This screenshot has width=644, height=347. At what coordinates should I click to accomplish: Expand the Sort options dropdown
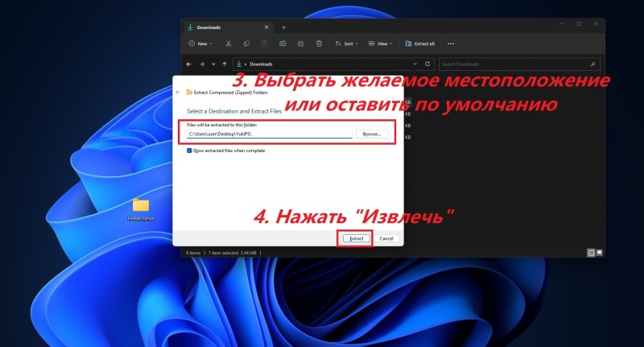pos(345,43)
